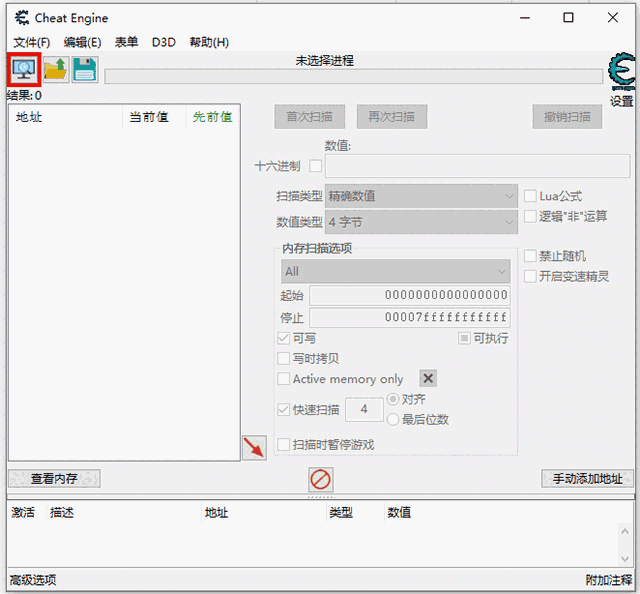Select the 最后位数 radio button
This screenshot has width=640, height=594.
(393, 419)
